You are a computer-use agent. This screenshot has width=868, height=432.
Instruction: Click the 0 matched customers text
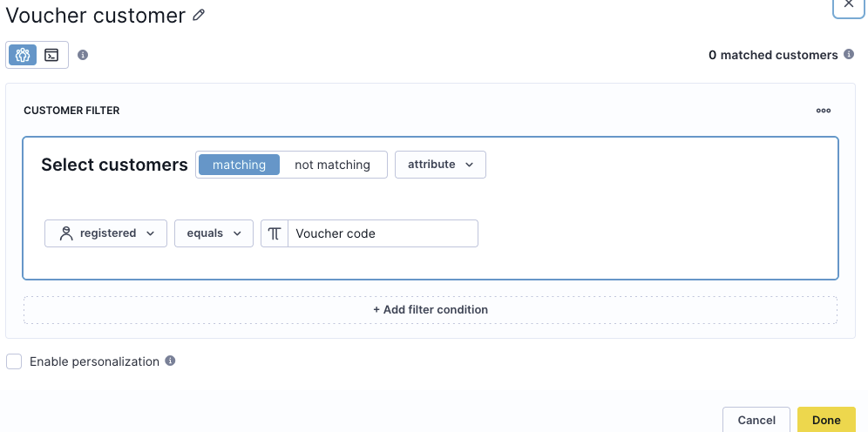(773, 55)
